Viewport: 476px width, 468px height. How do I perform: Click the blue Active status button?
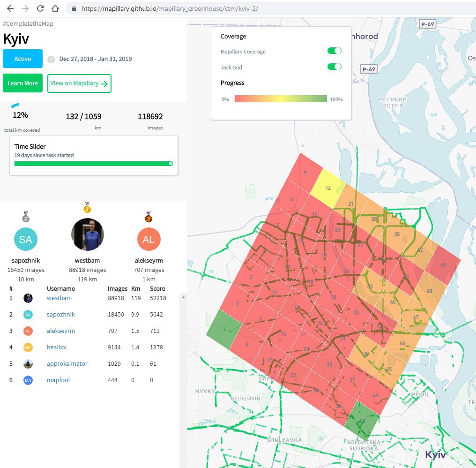click(x=23, y=59)
